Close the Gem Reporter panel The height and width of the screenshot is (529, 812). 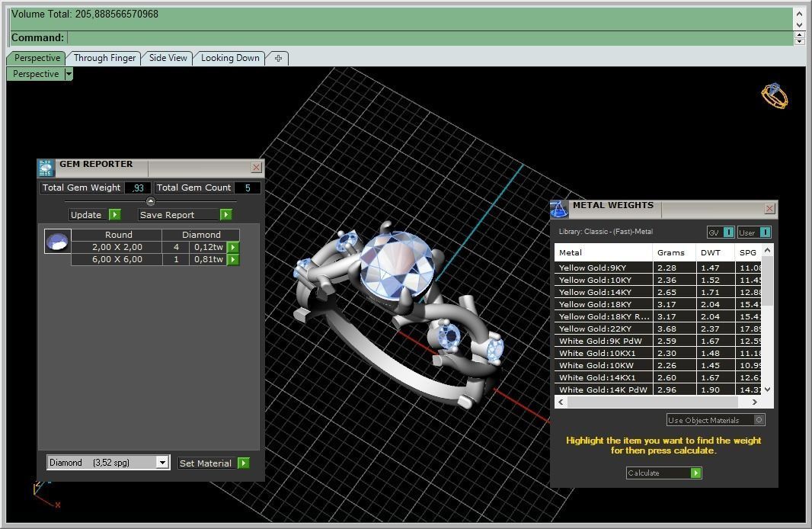point(257,168)
